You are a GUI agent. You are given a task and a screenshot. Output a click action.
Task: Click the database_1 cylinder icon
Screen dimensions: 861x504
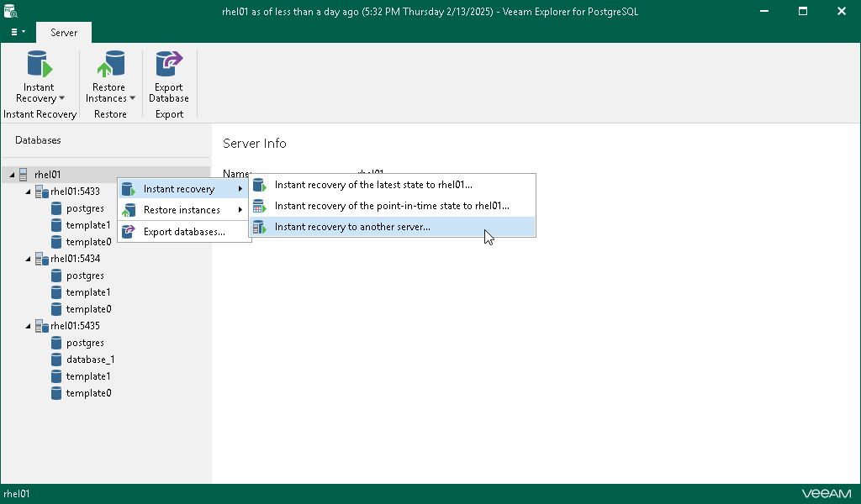point(56,360)
